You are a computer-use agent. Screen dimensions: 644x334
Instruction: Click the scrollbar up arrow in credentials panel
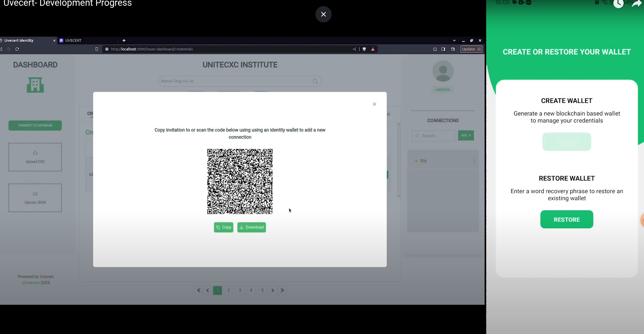(399, 125)
